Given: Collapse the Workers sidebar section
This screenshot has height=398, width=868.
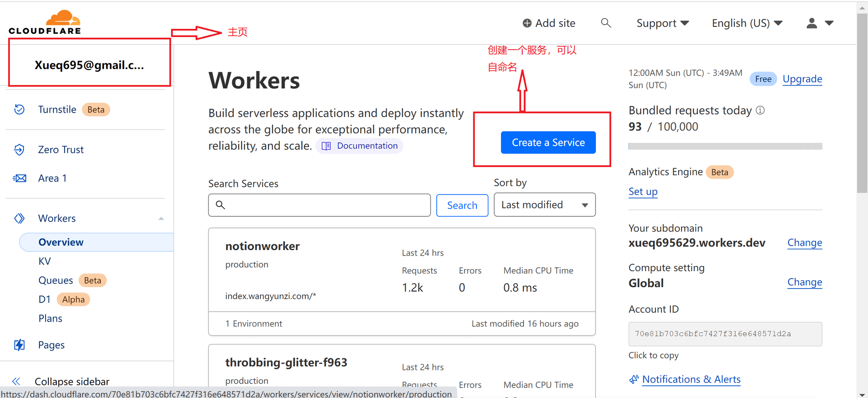Looking at the screenshot, I should (161, 218).
